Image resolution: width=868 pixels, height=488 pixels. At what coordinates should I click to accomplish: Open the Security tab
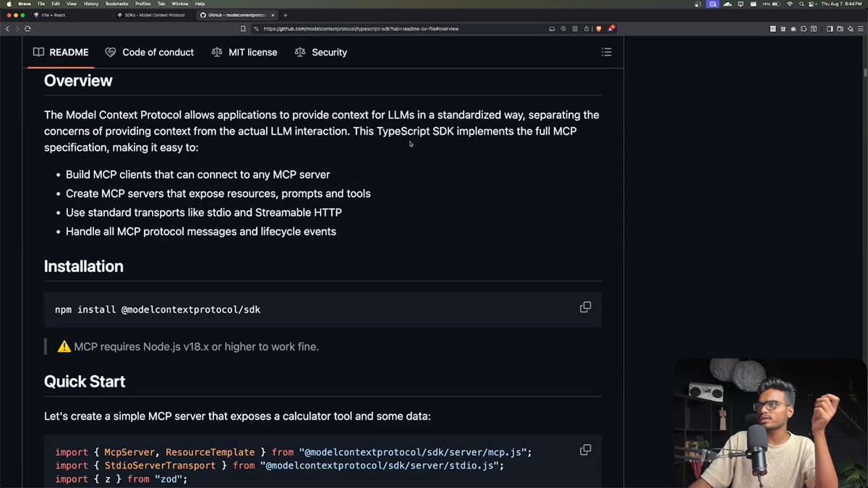pyautogui.click(x=321, y=52)
